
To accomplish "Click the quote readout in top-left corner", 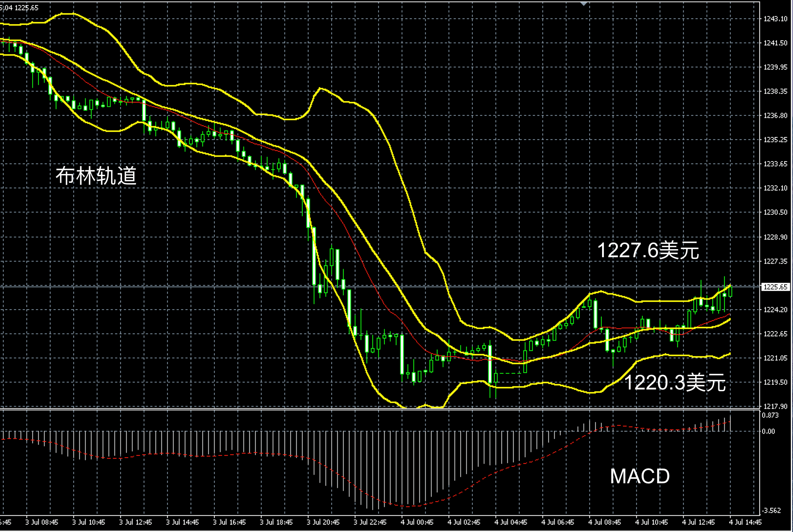I will click(19, 8).
